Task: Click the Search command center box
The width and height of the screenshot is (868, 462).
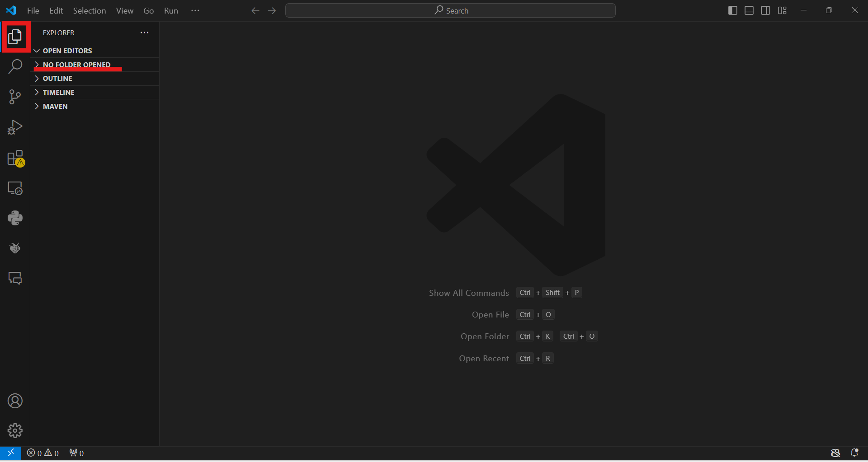Action: point(450,10)
